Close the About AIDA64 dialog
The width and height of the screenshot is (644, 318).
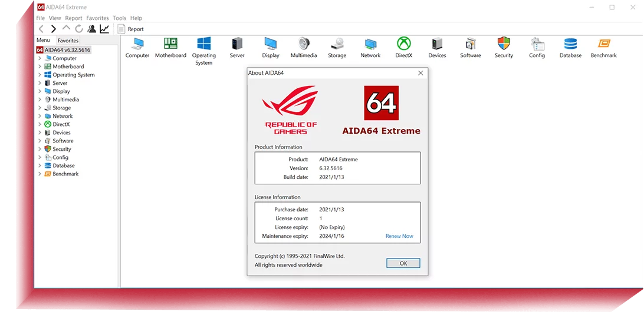coord(420,73)
